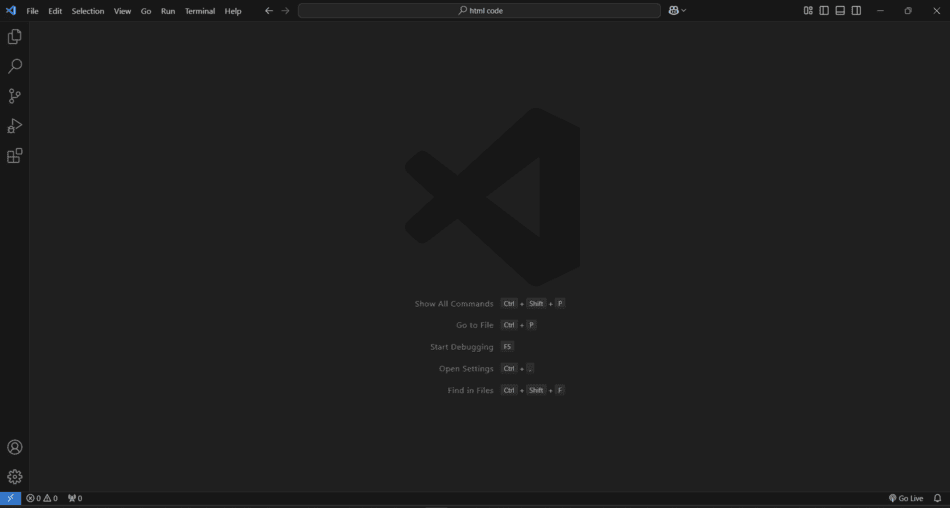Click the forwarded ports indicator showing 0
This screenshot has width=950, height=508.
coord(75,498)
